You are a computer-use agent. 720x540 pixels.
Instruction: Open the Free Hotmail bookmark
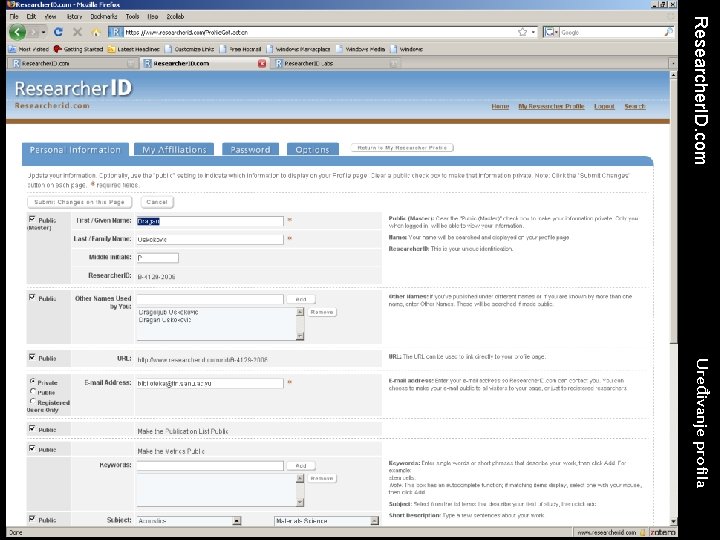[241, 49]
